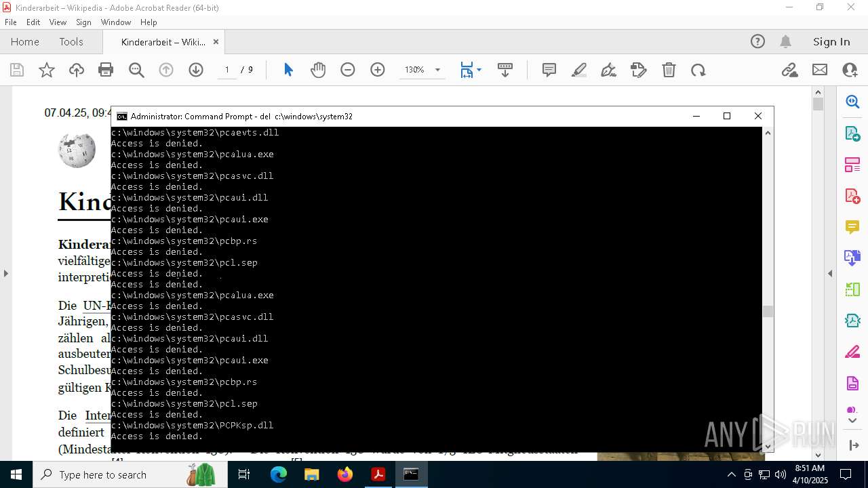
Task: Open the notifications bell
Action: pyautogui.click(x=785, y=42)
